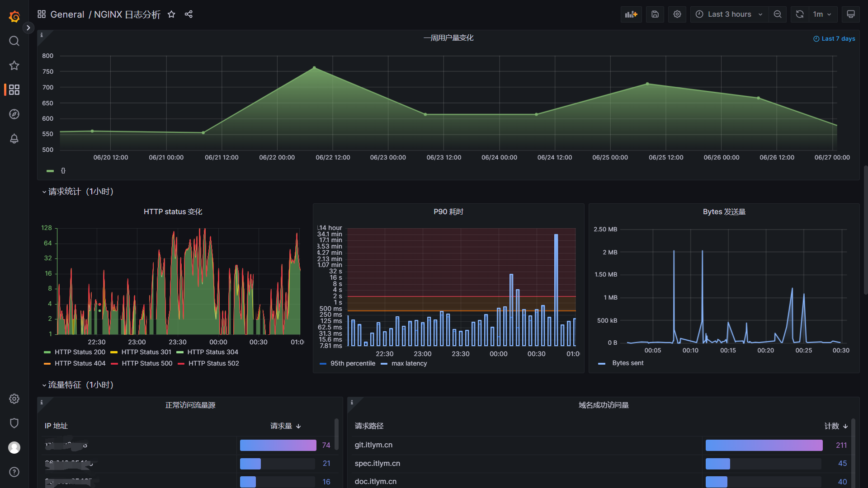
Task: Open dashboard settings gear icon
Action: [x=677, y=14]
